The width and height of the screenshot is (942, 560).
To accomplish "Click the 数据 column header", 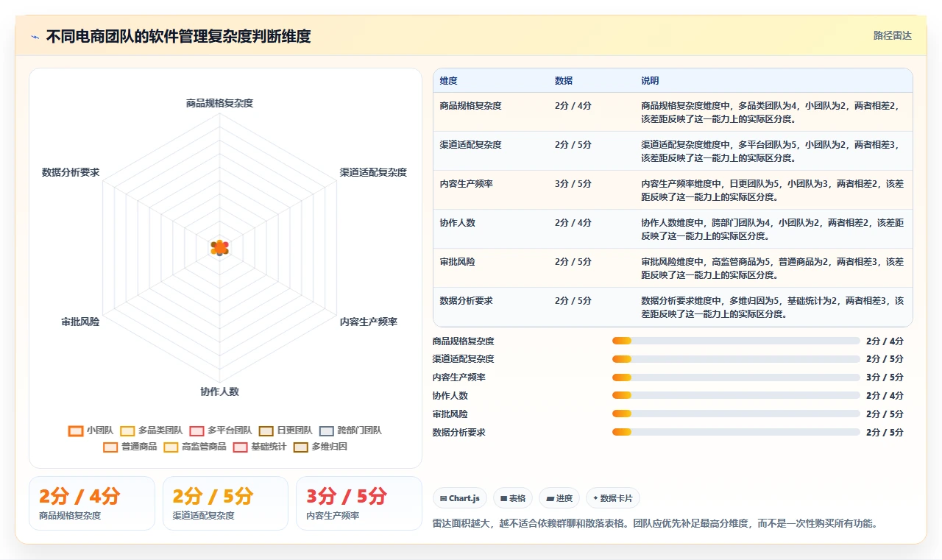I will point(564,81).
